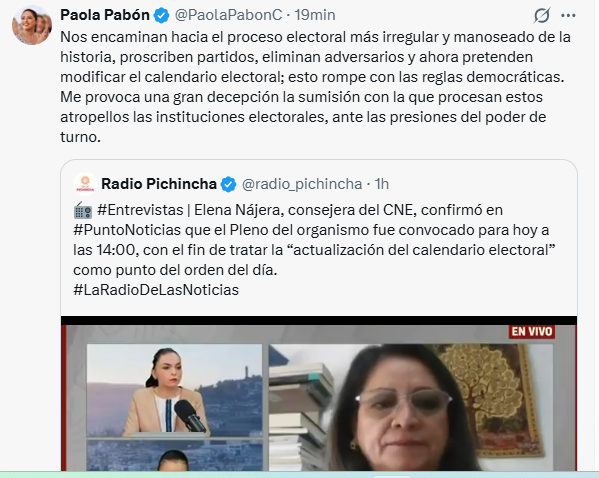
Task: Open the #LaRadioDeLasNoticias hashtag
Action: coord(156,290)
